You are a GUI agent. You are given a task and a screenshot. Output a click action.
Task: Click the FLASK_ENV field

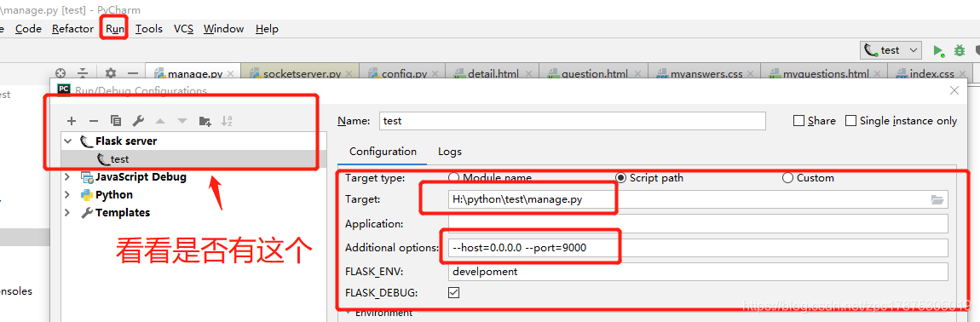698,272
